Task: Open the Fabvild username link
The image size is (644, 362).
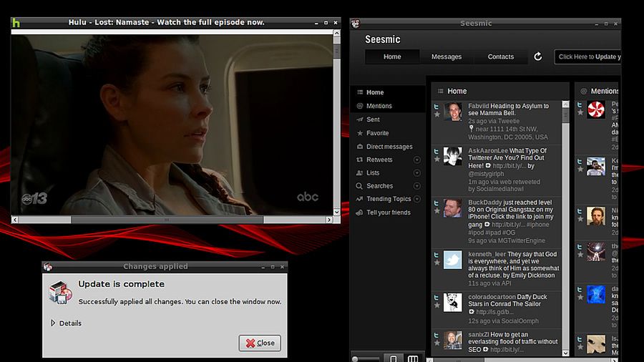Action: click(479, 106)
